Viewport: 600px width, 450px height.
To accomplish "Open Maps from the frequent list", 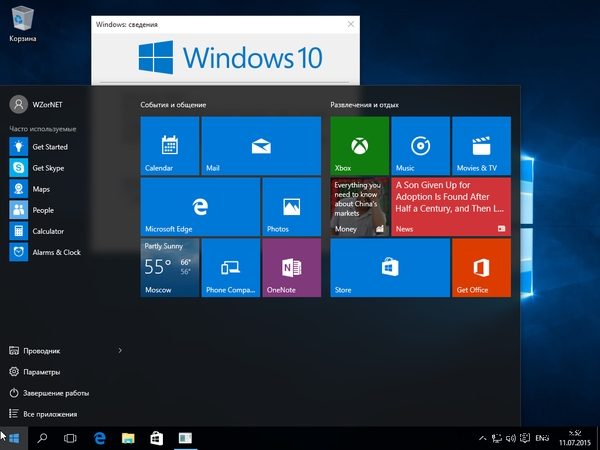I will [65, 189].
